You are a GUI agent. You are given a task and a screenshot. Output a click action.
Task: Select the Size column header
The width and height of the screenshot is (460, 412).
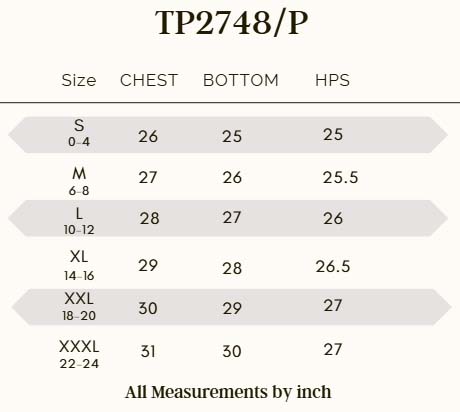pos(79,80)
